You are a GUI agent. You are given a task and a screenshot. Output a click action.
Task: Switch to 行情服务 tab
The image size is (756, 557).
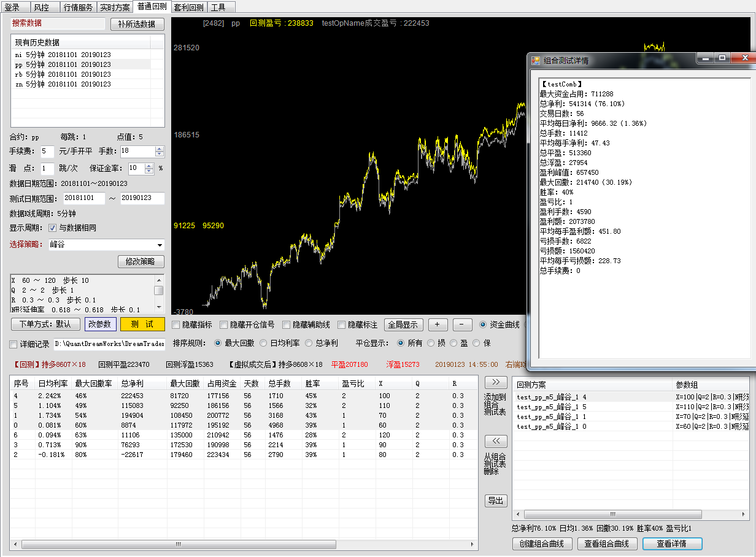[x=79, y=7]
